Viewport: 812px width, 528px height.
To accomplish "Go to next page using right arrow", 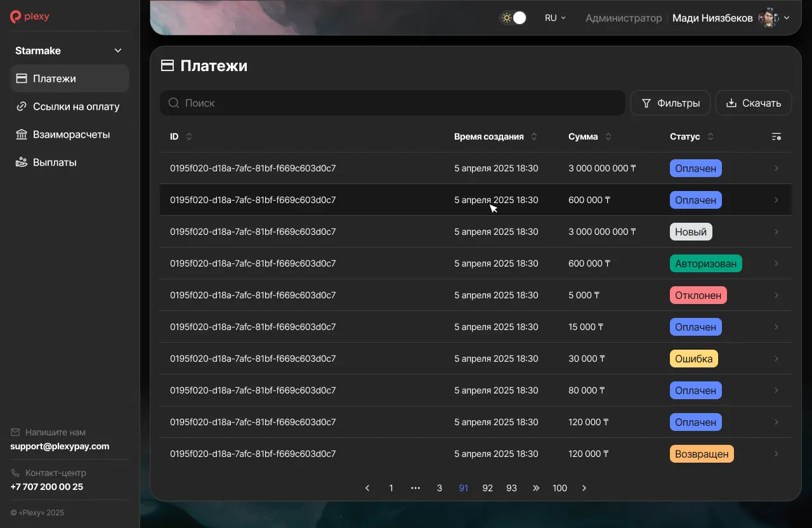I will tap(584, 488).
